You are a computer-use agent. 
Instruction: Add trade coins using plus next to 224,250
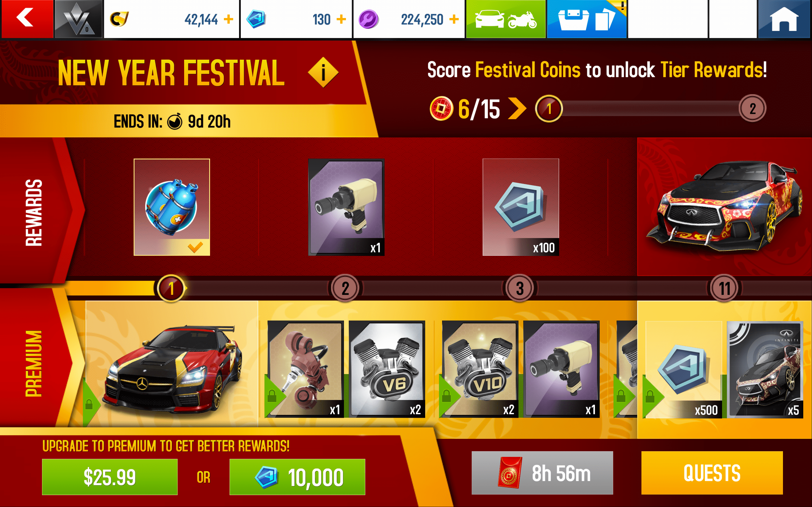tap(454, 19)
